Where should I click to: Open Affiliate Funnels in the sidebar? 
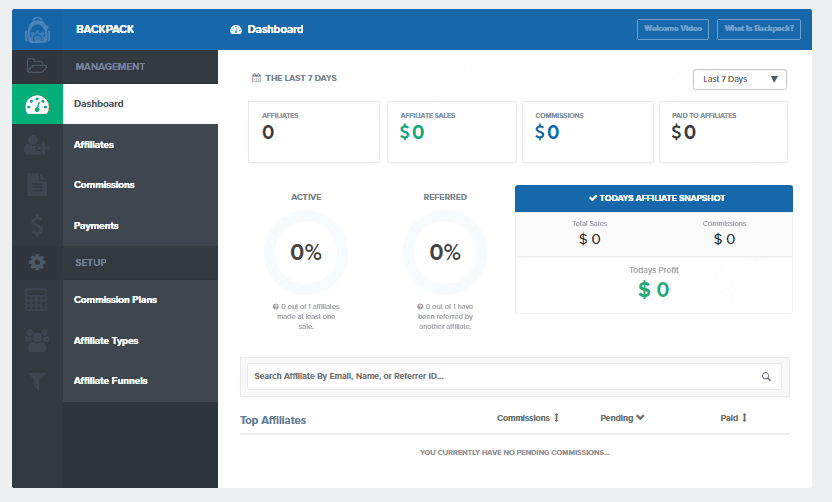(x=140, y=381)
